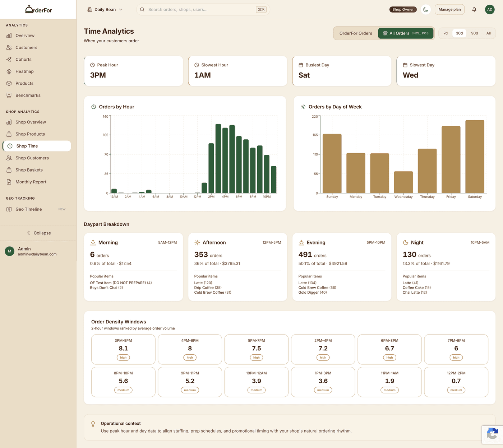This screenshot has height=448, width=503.
Task: Toggle dark mode with moon button
Action: [x=426, y=10]
